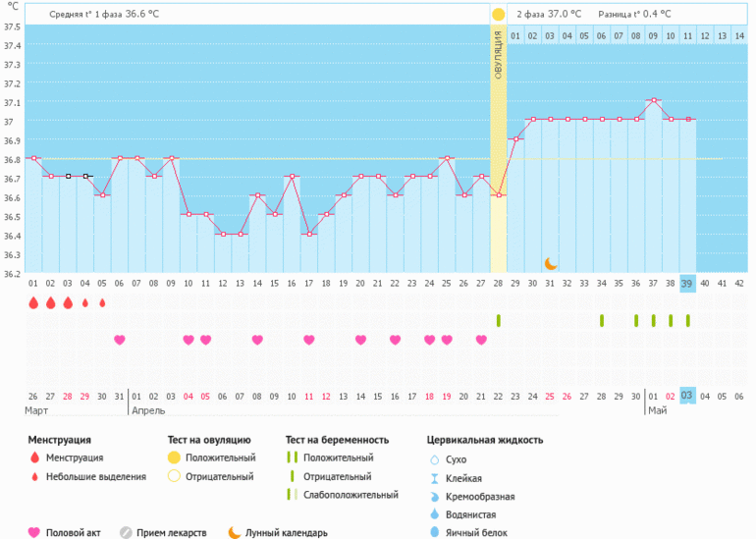The width and height of the screenshot is (756, 539).
Task: Click the 'Сухо' cervical fluid legend icon
Action: (434, 458)
